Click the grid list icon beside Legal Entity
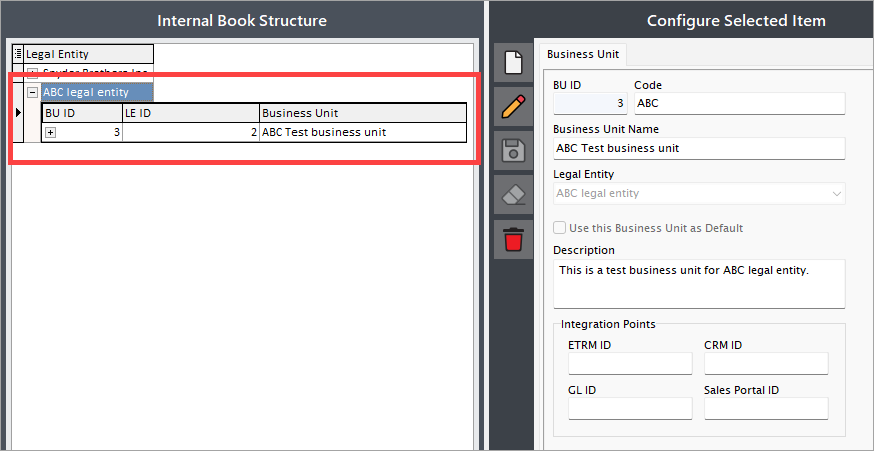Image resolution: width=874 pixels, height=451 pixels. pos(18,54)
